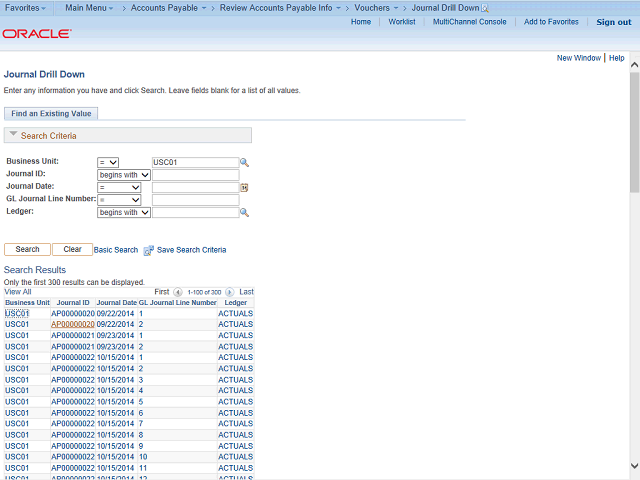
Task: Click the Oracle logo
Action: (37, 33)
